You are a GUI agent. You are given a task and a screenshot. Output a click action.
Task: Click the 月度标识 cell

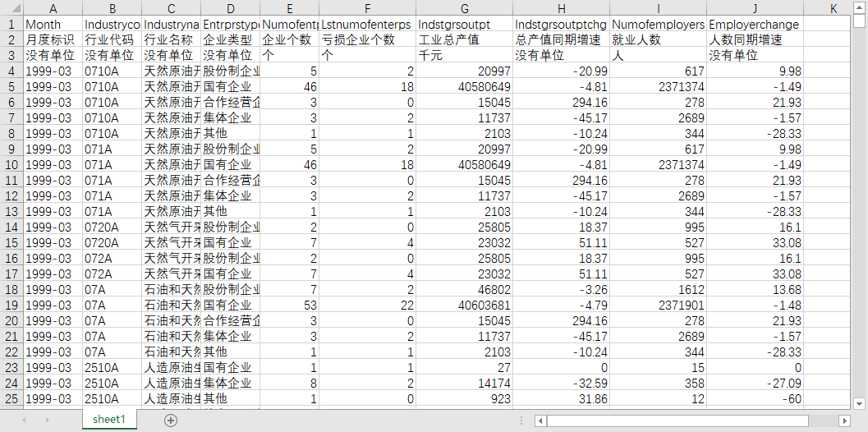click(x=53, y=40)
